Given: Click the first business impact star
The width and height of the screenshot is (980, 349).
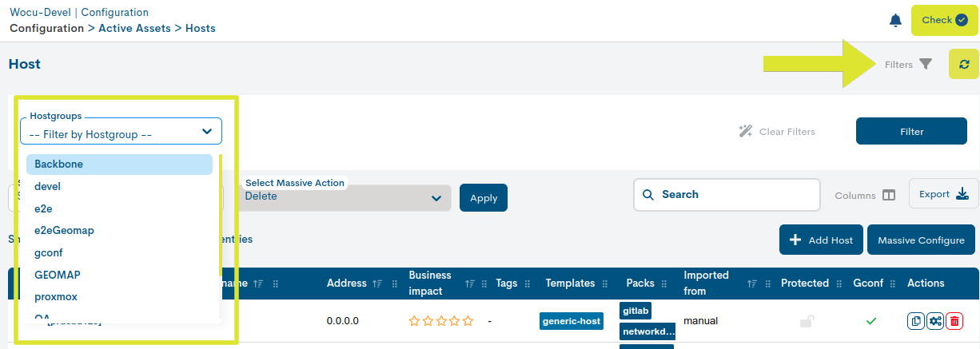Looking at the screenshot, I should point(415,321).
